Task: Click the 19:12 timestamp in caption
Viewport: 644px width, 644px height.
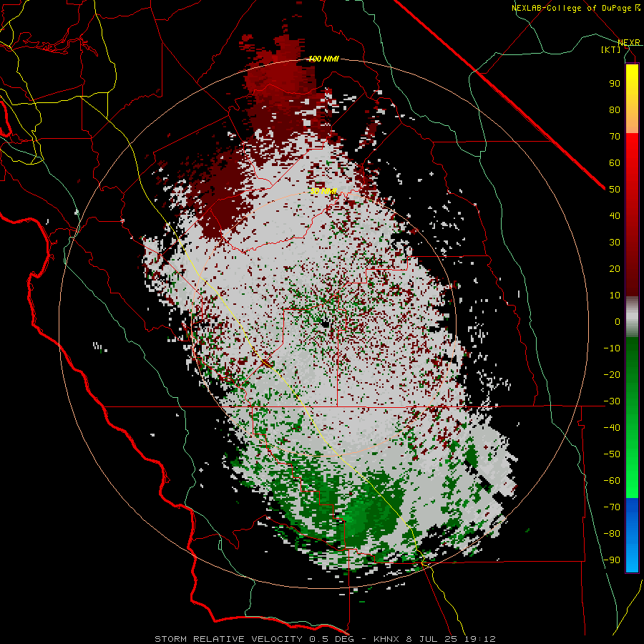Action: pos(480,639)
